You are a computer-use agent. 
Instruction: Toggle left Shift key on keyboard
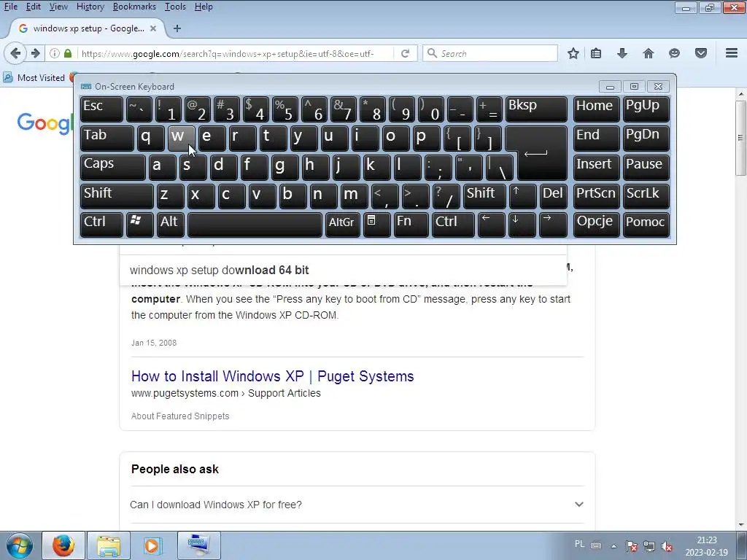click(x=117, y=196)
